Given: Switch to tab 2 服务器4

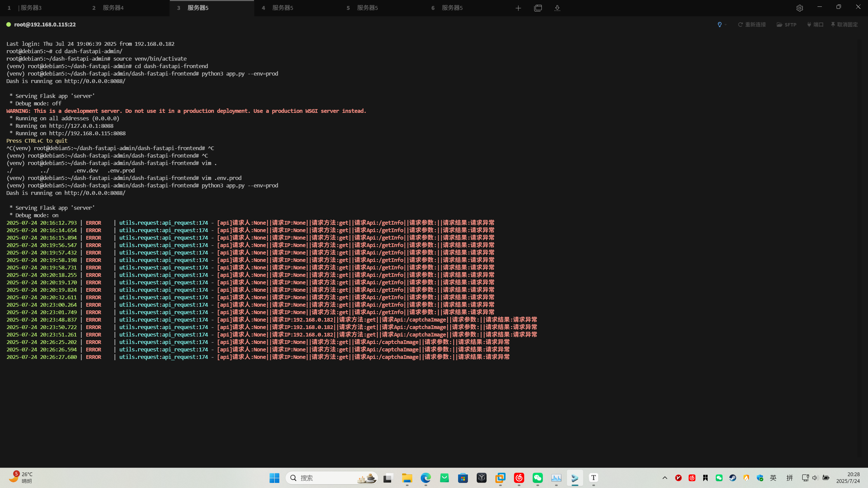Looking at the screenshot, I should [127, 8].
